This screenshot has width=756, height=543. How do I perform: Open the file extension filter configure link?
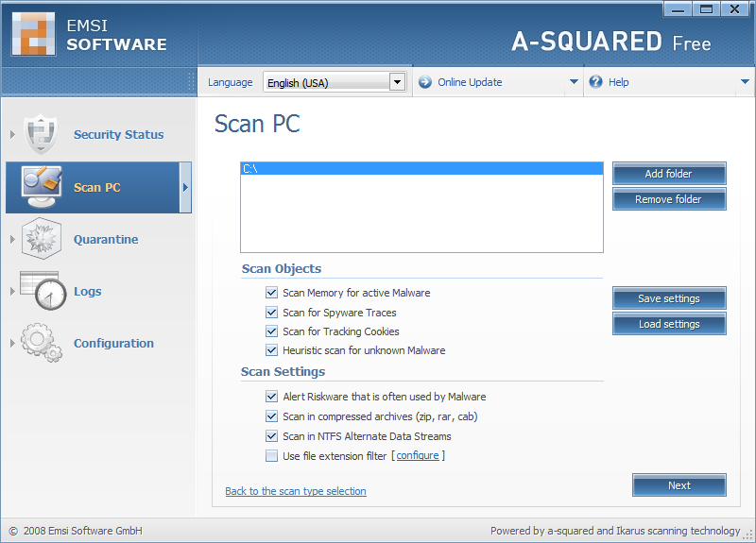[x=418, y=455]
